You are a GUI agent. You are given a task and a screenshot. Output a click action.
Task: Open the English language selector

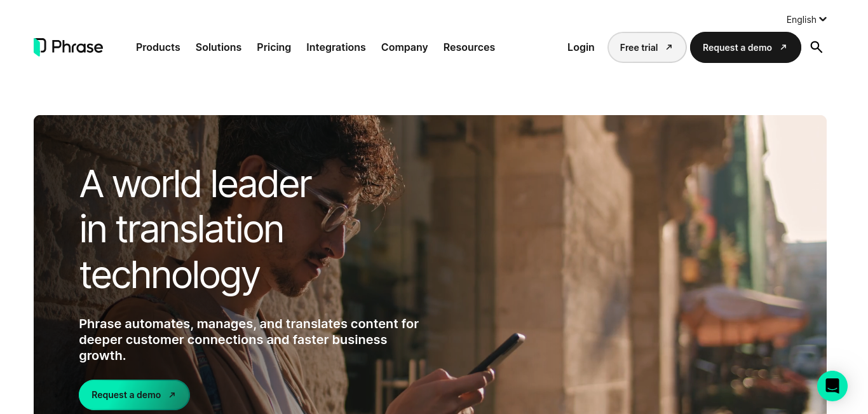pyautogui.click(x=806, y=20)
